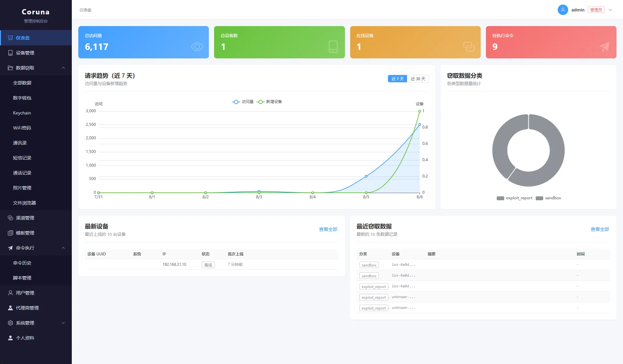Open the Keychain menu item
Viewport: 623px width, 364px height.
(x=36, y=113)
